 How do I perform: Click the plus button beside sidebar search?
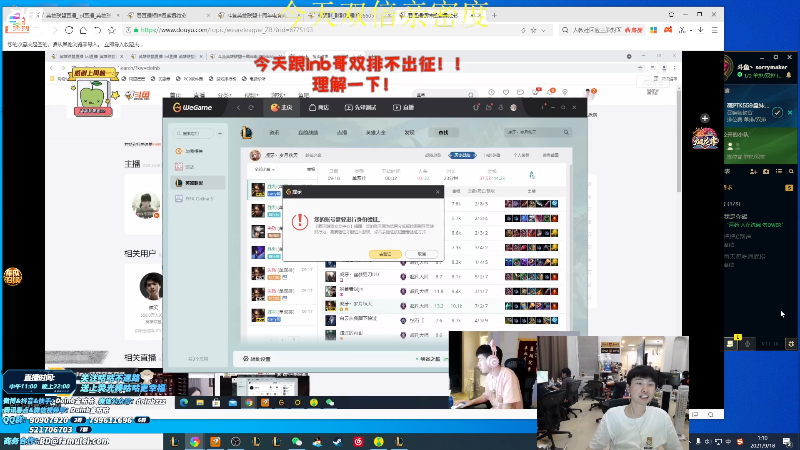(x=220, y=133)
